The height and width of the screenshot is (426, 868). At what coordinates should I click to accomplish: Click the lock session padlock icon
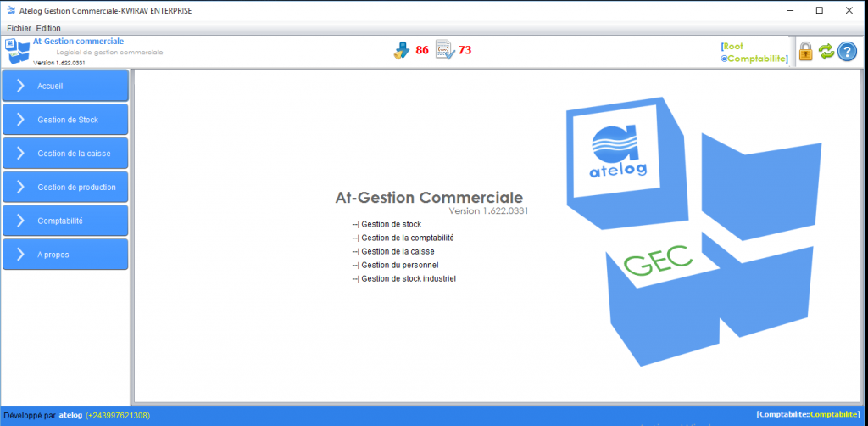[805, 52]
